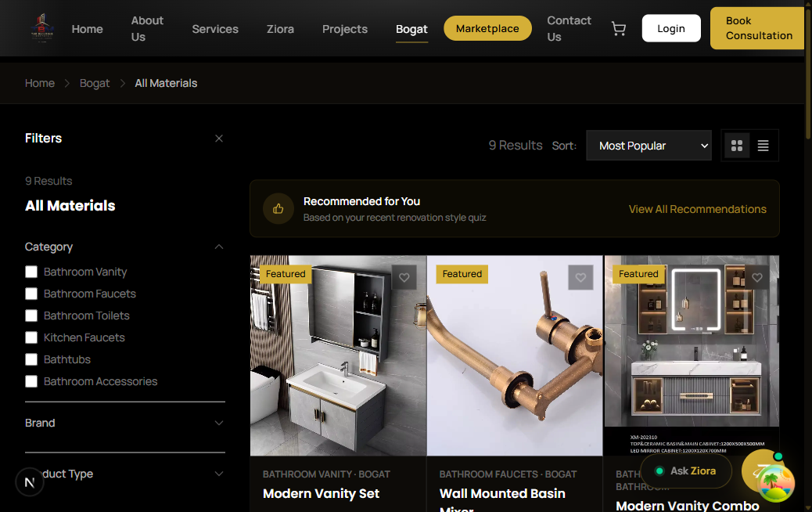The height and width of the screenshot is (512, 812).
Task: Click Wall Mounted Basin Mixer title
Action: 502,500
